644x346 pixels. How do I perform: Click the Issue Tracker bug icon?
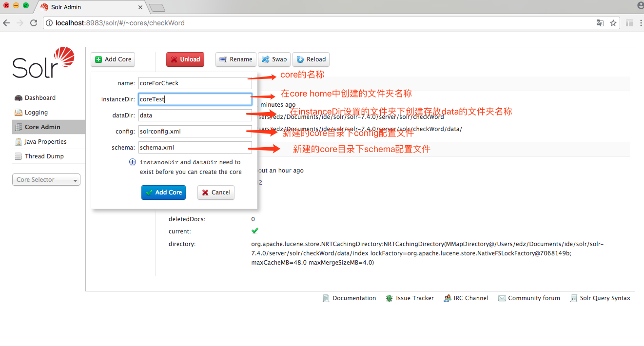coord(389,298)
